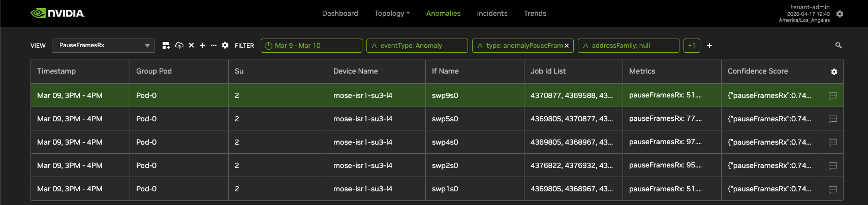The image size is (868, 205).
Task: Click confidence score in swp9s0 row
Action: tap(769, 95)
